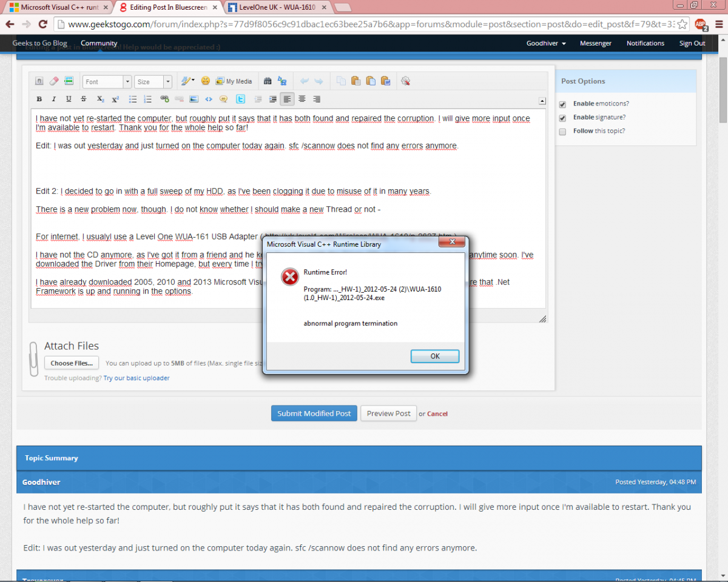Image resolution: width=728 pixels, height=582 pixels.
Task: Click the unlink icon
Action: pyautogui.click(x=179, y=99)
